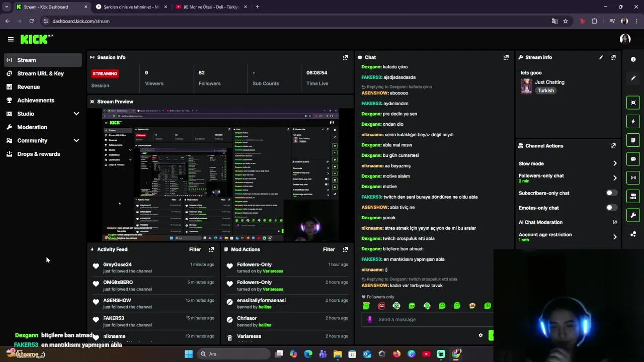Pop out the Activity Feed panel

pos(211,249)
